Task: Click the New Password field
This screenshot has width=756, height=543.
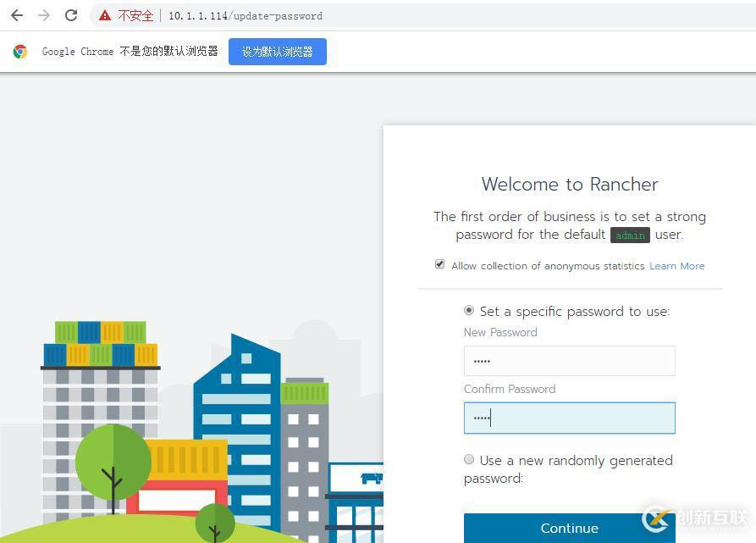Action: (x=570, y=361)
